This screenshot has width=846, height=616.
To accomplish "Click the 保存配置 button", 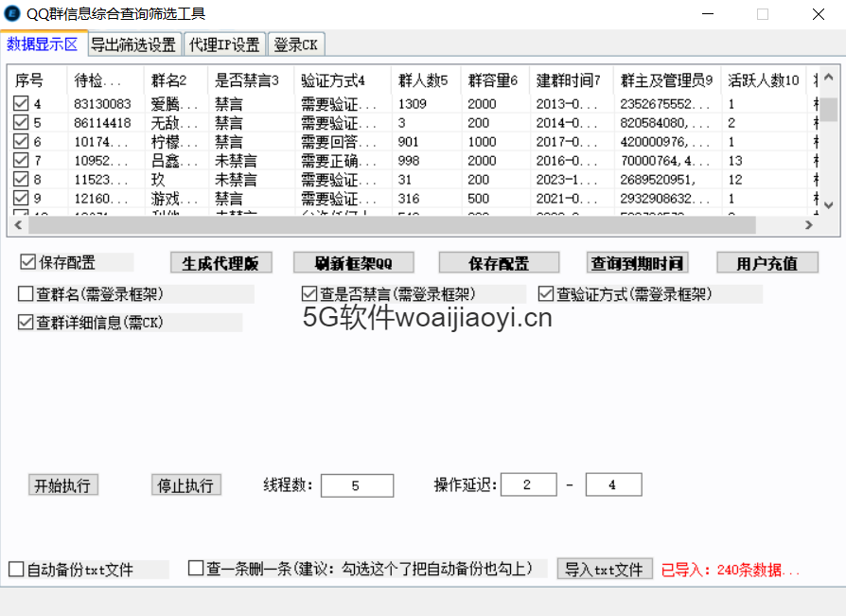I will 499,263.
